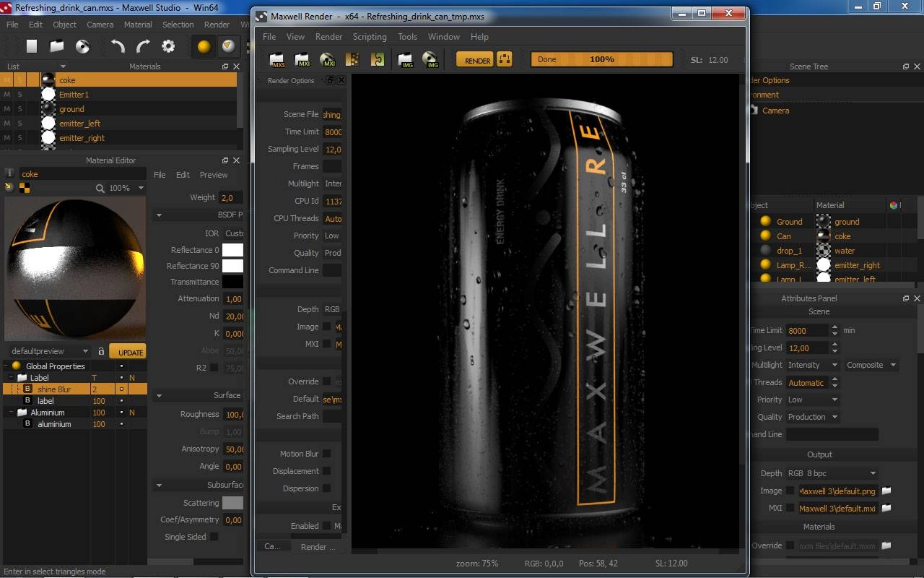Open Reflectance 0 color swatch
The image size is (924, 578).
click(x=232, y=250)
